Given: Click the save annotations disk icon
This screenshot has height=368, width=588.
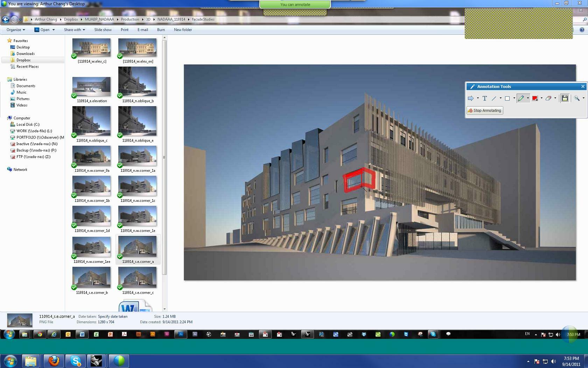Looking at the screenshot, I should (565, 98).
